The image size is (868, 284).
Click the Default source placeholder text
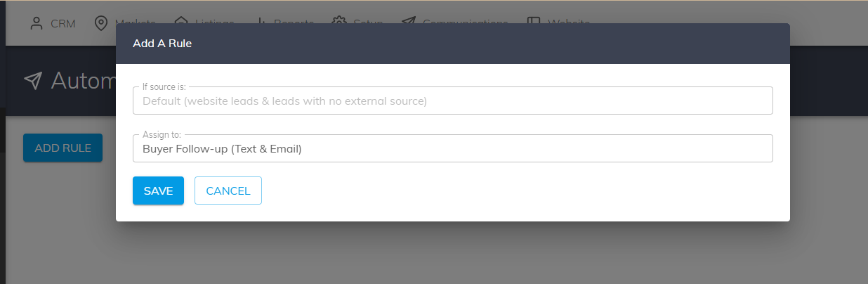pos(284,101)
